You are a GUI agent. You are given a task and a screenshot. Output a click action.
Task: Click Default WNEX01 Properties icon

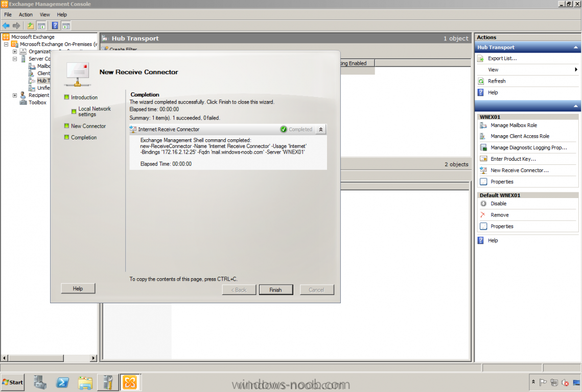click(483, 226)
